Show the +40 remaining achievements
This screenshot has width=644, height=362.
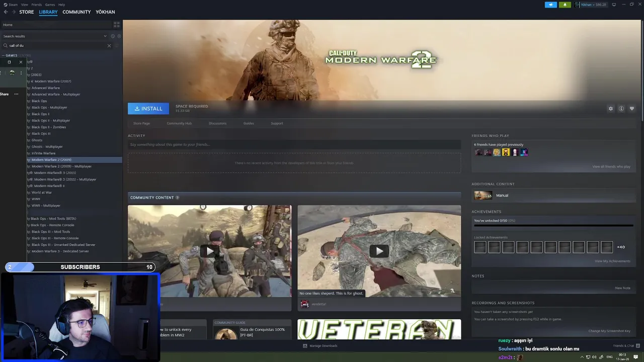click(x=621, y=247)
